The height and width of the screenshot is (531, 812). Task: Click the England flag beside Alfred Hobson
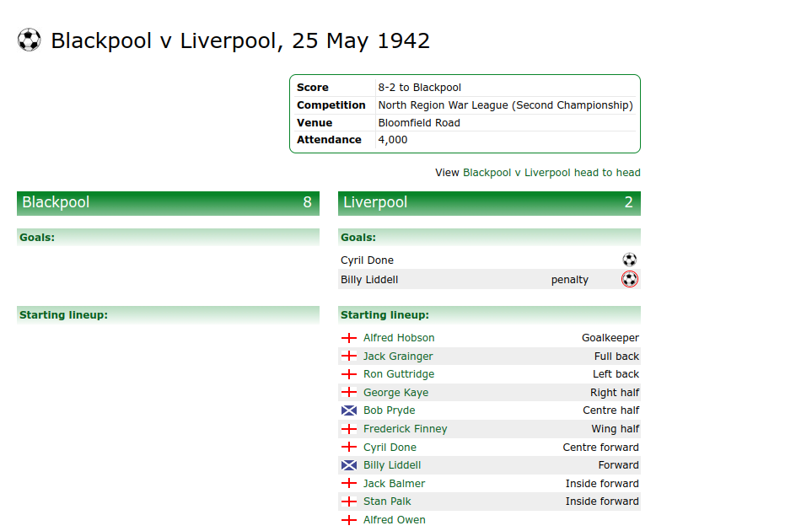tap(349, 338)
